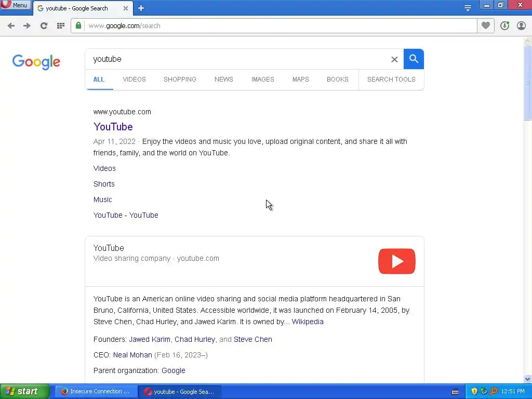Viewport: 532px width, 399px height.
Task: Open the Jawed Karim founder link
Action: pos(150,339)
